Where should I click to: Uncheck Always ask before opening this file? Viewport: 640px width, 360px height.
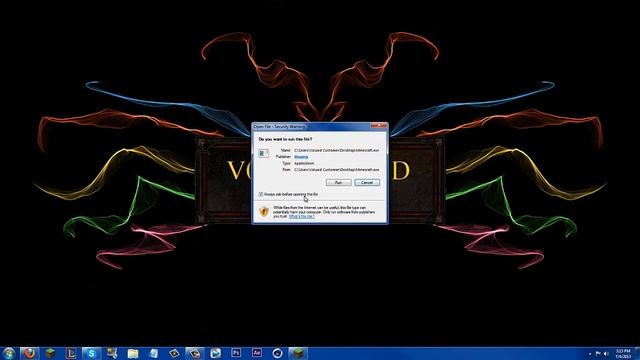(261, 194)
